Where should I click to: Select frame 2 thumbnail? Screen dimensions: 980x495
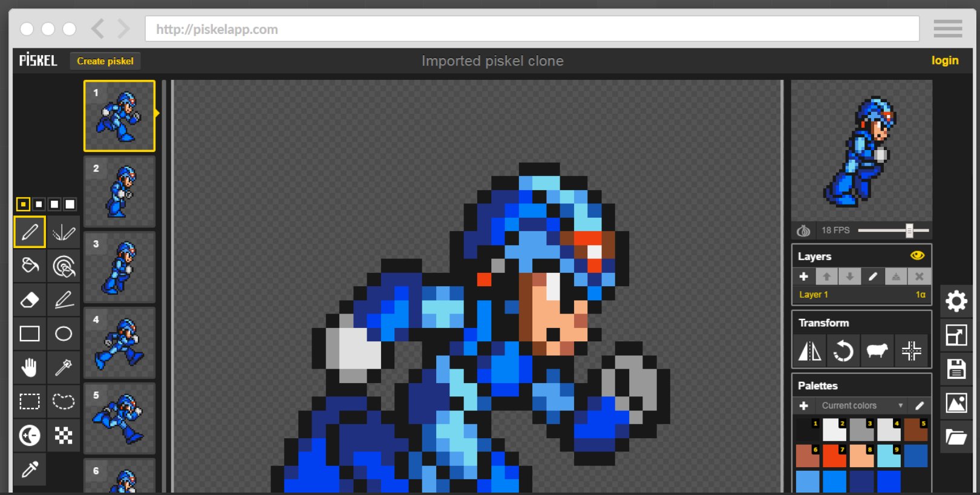pyautogui.click(x=119, y=191)
